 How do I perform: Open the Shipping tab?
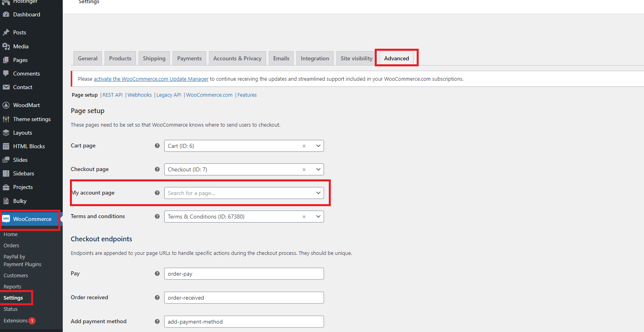[154, 58]
